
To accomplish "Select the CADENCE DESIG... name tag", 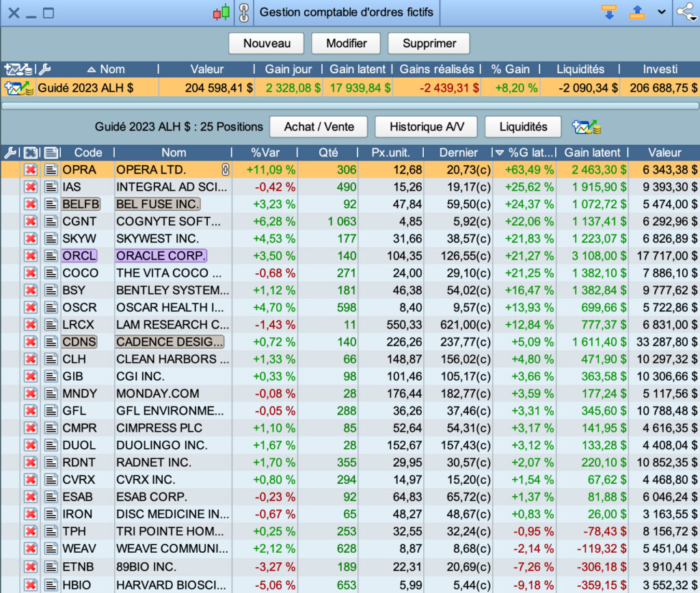I will pyautogui.click(x=170, y=342).
